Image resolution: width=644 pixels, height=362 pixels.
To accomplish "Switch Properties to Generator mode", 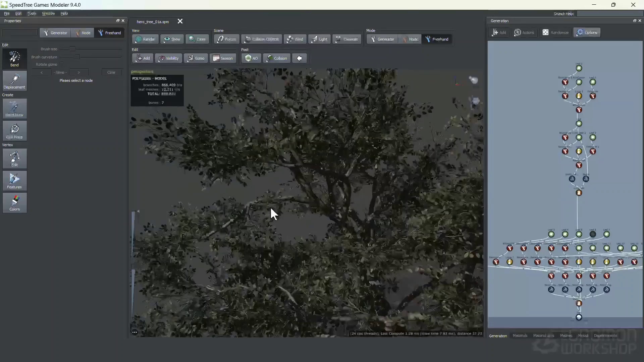I will coord(55,33).
